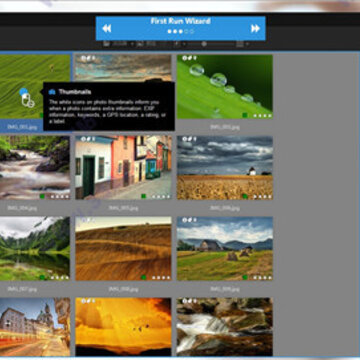Select the forest stream rocks thumbnail
Viewport: 360px width, 360px height.
click(x=225, y=327)
